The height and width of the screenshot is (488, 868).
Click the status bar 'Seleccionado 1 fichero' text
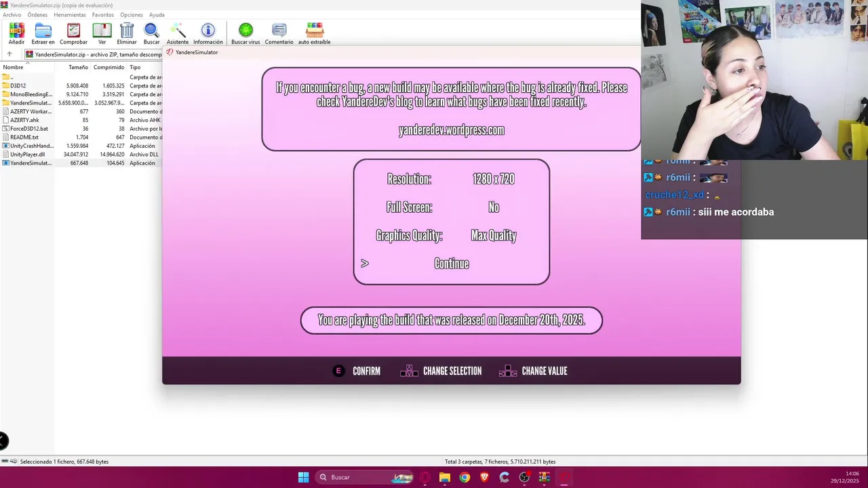64,462
